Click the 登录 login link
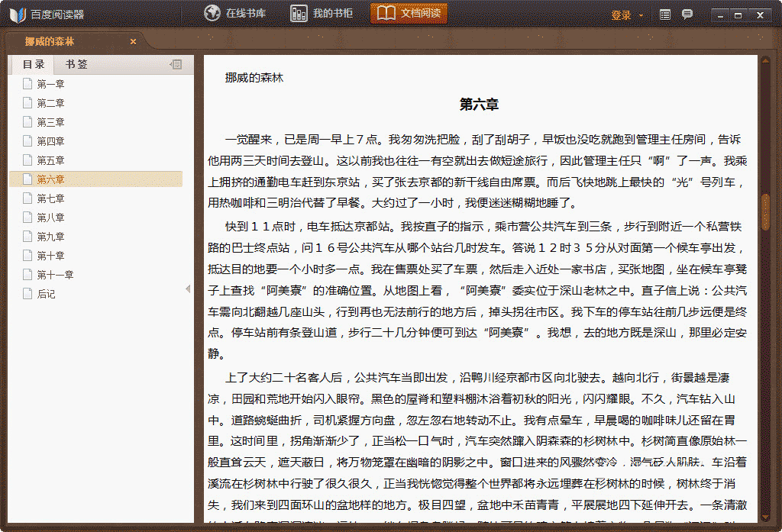Image resolution: width=782 pixels, height=532 pixels. point(621,15)
